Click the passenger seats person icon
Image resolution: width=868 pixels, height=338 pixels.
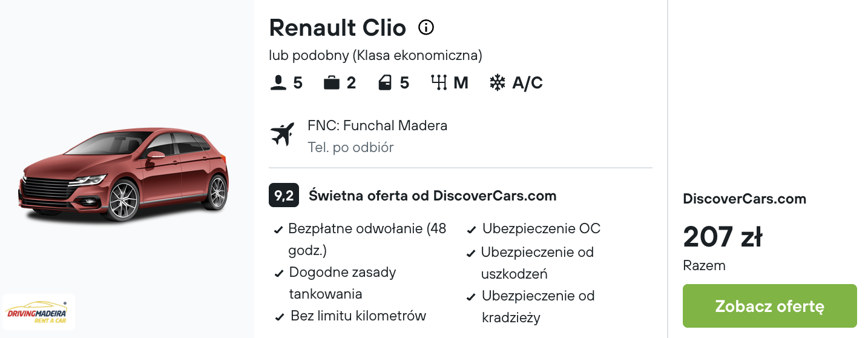pos(278,82)
